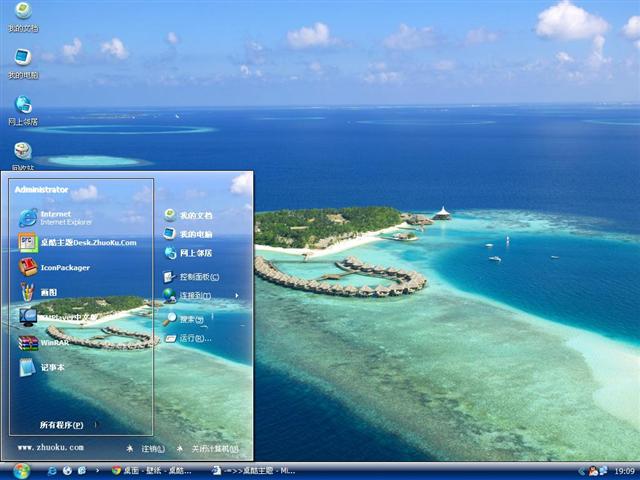
Task: Click the taskbar clock showing 19:09
Action: coord(624,471)
